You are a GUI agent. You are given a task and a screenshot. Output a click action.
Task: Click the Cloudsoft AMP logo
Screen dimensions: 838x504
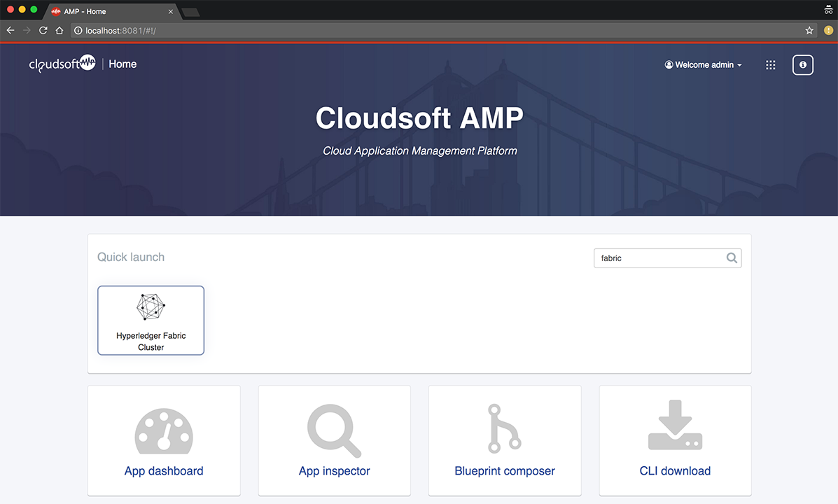coord(62,64)
